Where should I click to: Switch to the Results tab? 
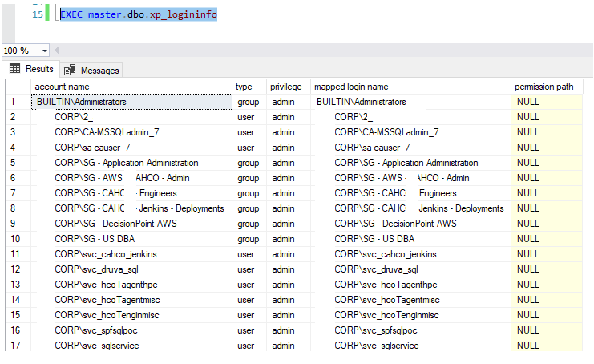pos(31,69)
